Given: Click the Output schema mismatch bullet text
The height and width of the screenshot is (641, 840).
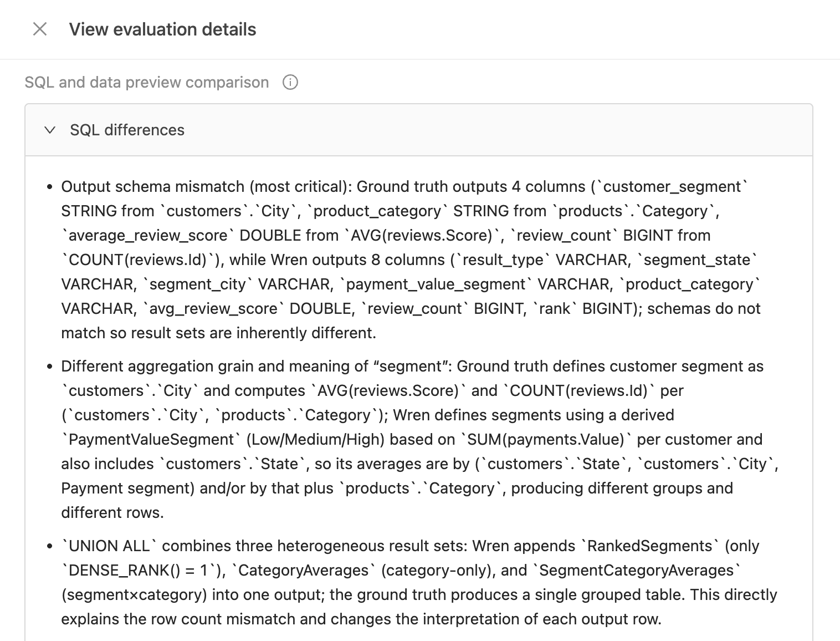Looking at the screenshot, I should click(206, 186).
